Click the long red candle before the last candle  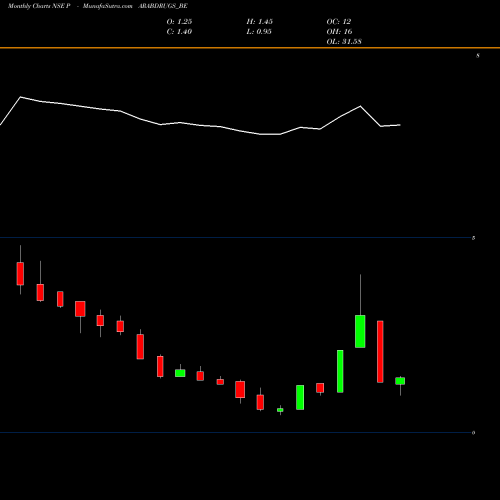380,351
